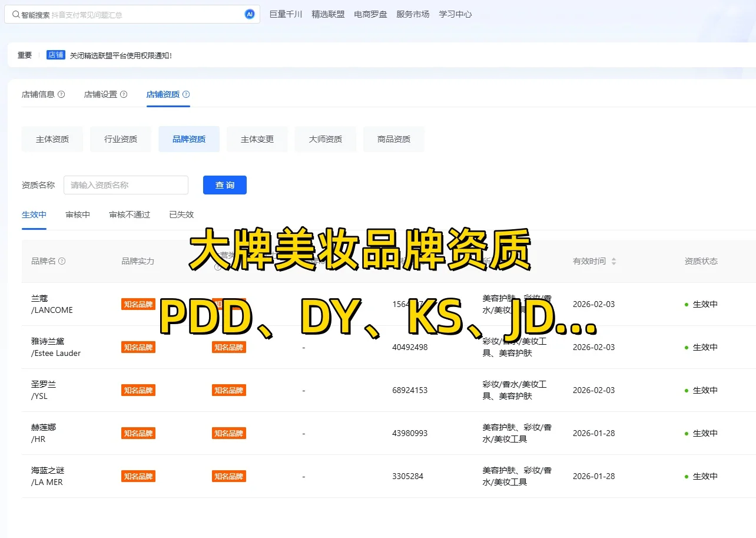Click help icon next to 店铺设置

point(124,94)
